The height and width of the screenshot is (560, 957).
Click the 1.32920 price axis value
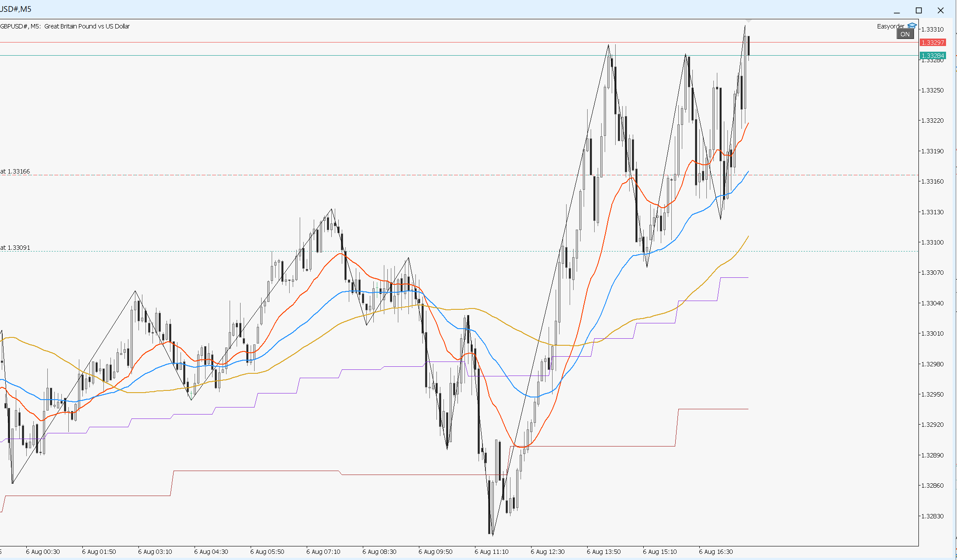(932, 425)
